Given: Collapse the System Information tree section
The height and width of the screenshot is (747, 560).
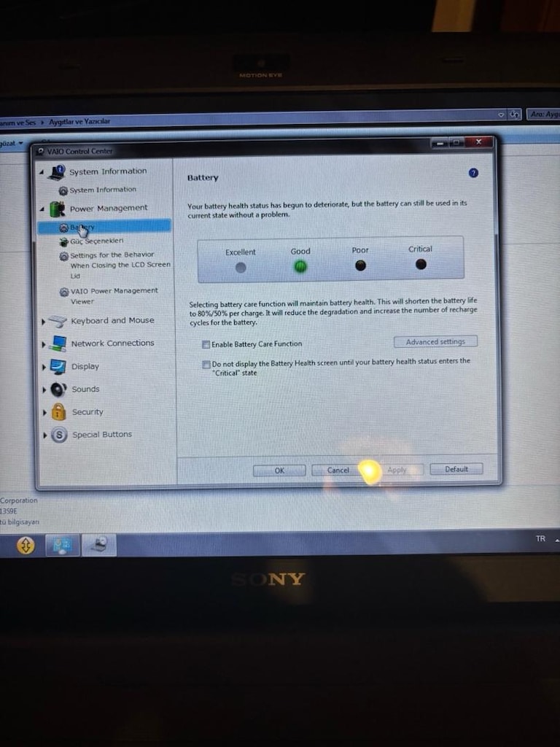Looking at the screenshot, I should (42, 172).
